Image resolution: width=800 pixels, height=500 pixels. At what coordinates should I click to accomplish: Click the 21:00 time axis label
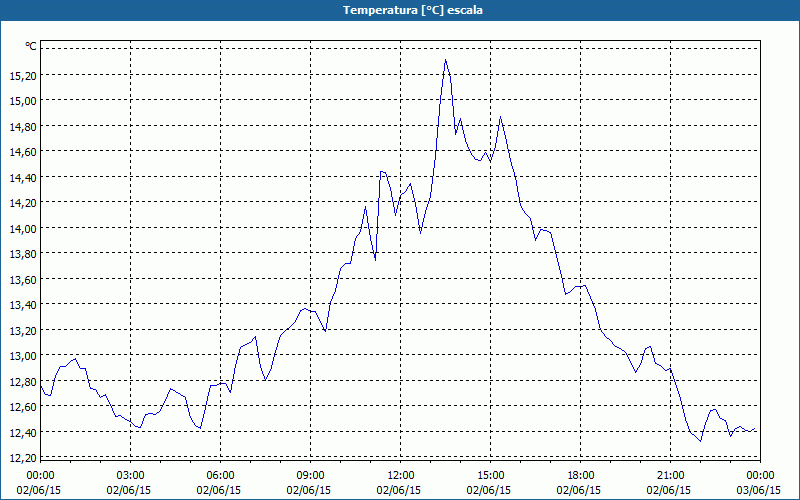pyautogui.click(x=670, y=476)
